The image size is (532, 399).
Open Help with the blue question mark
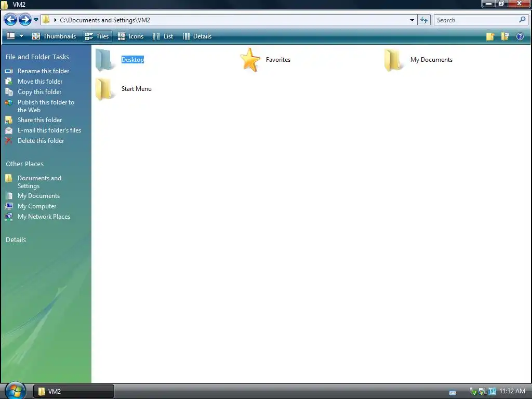[520, 36]
